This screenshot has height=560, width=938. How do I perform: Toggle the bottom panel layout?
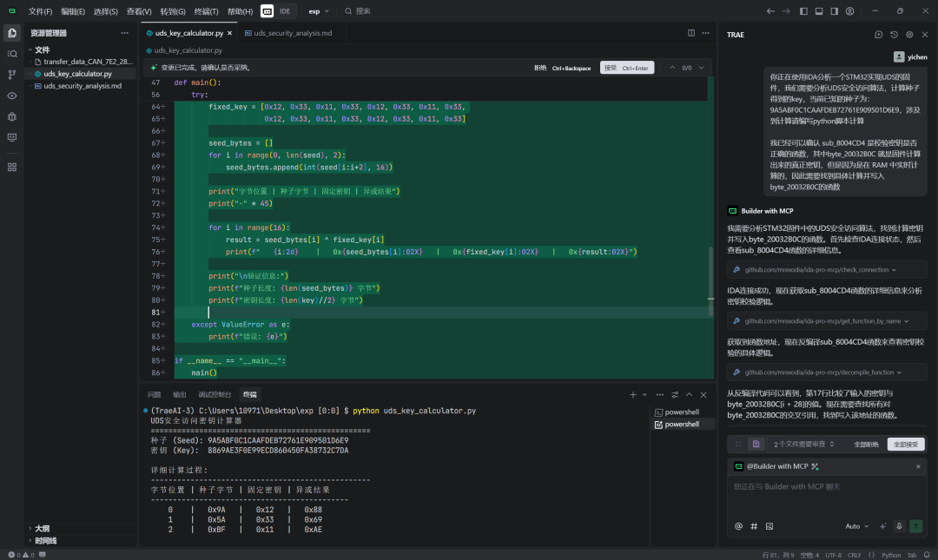coord(818,11)
